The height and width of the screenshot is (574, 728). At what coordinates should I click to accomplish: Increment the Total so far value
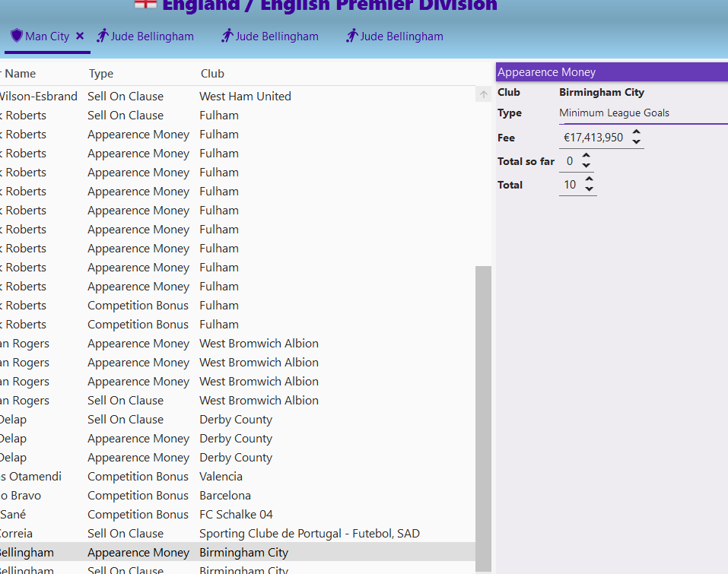tap(586, 157)
